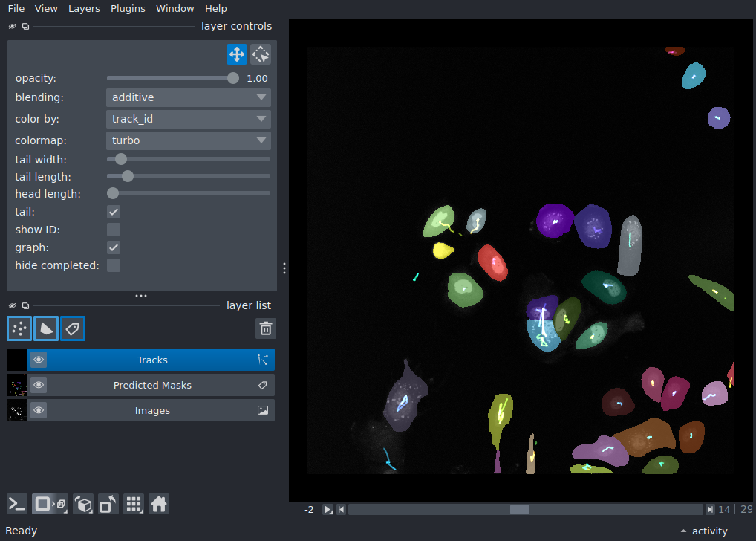Open the Layers menu

coord(84,9)
